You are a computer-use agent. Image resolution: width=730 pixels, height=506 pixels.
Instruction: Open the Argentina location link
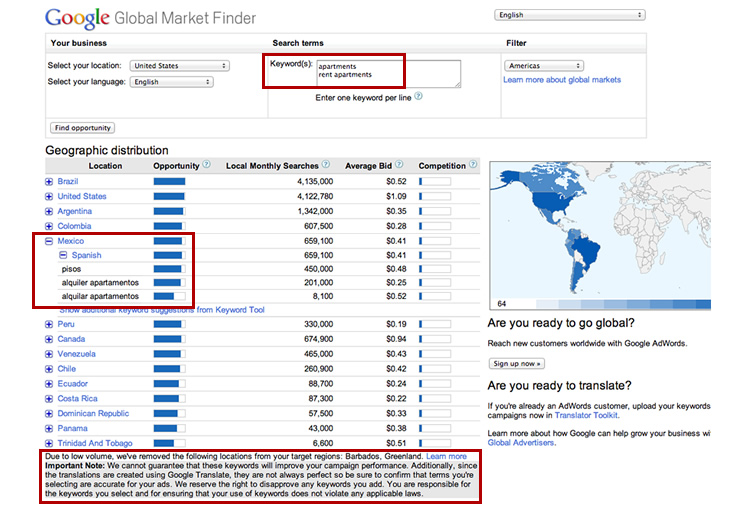pos(74,211)
